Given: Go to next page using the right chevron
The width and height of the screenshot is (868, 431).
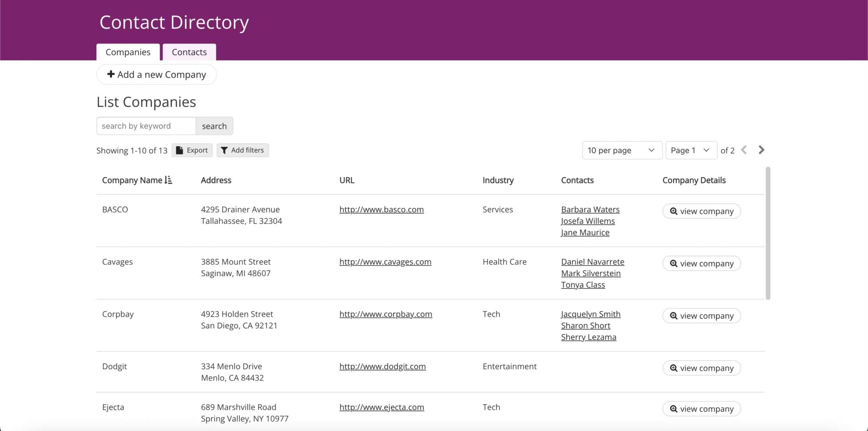Looking at the screenshot, I should [x=762, y=150].
